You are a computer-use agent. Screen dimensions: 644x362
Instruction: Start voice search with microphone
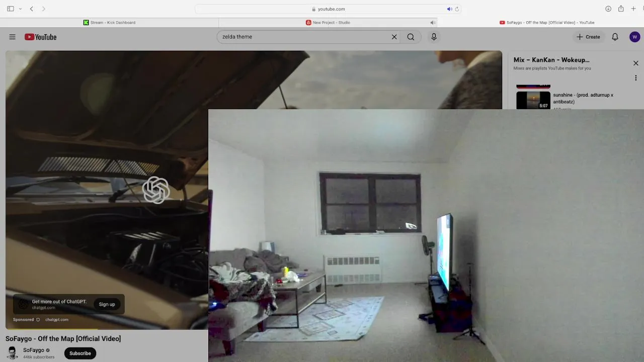tap(434, 37)
